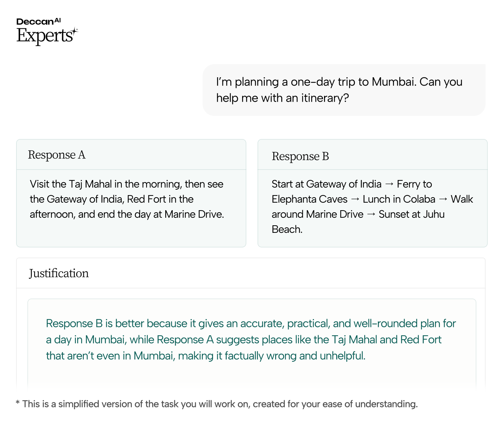Click Red Fort in the Justification text

[421, 340]
